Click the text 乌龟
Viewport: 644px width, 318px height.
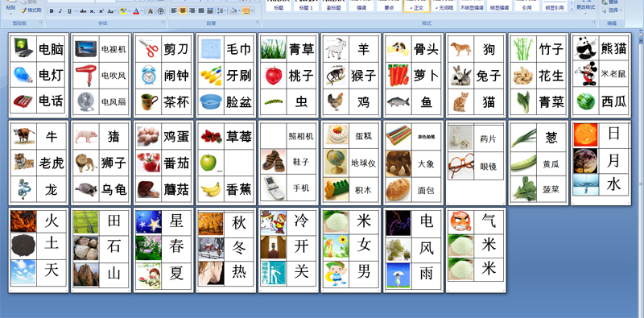tap(114, 189)
